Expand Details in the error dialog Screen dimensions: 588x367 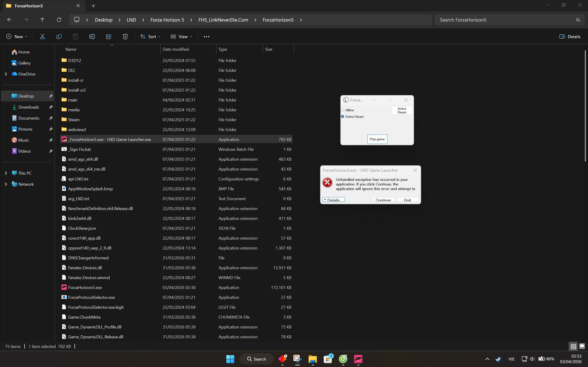pyautogui.click(x=333, y=200)
